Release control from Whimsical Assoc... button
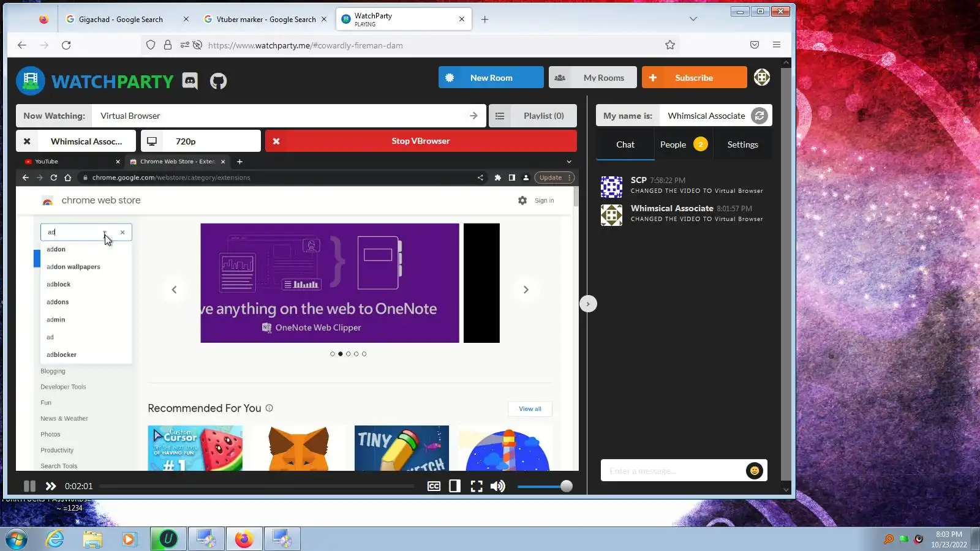The image size is (980, 551). [x=76, y=141]
